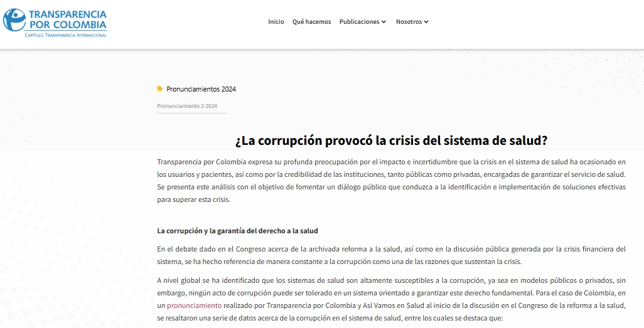644x328 pixels.
Task: Click the yellow tag icon beside Pronunciamientos 2024
Action: [160, 88]
